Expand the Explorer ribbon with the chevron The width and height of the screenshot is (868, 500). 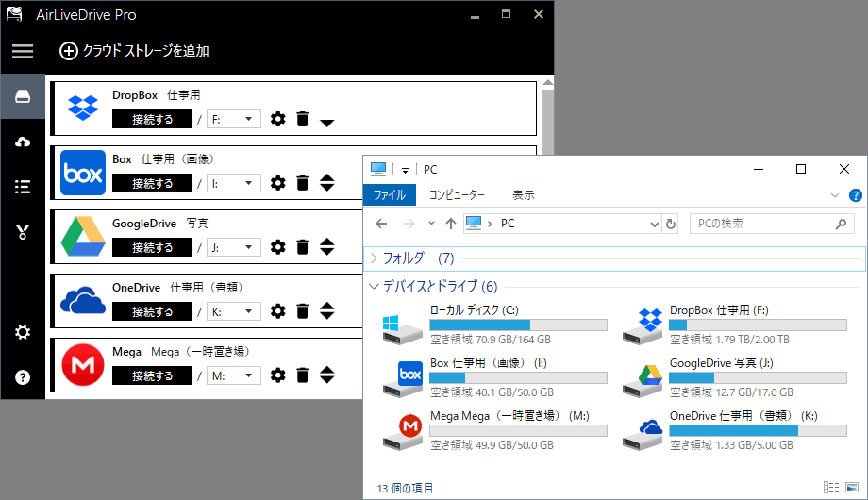[835, 195]
